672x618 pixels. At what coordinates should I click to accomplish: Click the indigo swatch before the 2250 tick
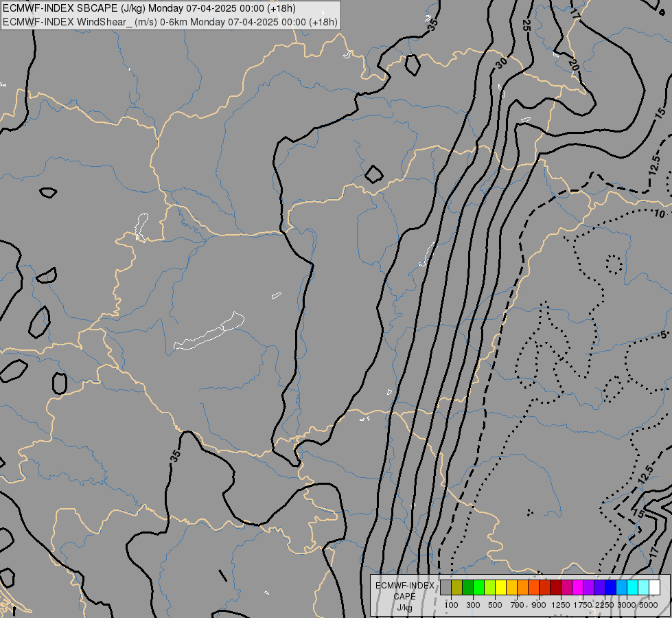[x=599, y=587]
